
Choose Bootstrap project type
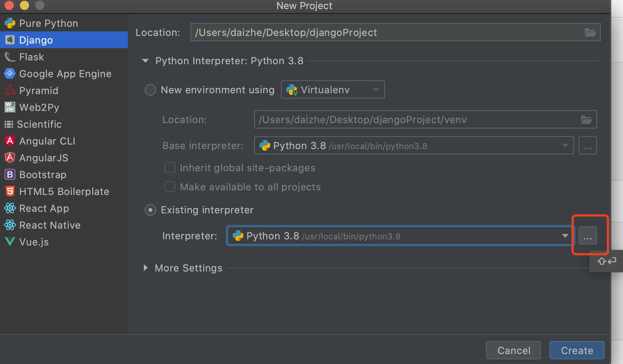point(64,175)
